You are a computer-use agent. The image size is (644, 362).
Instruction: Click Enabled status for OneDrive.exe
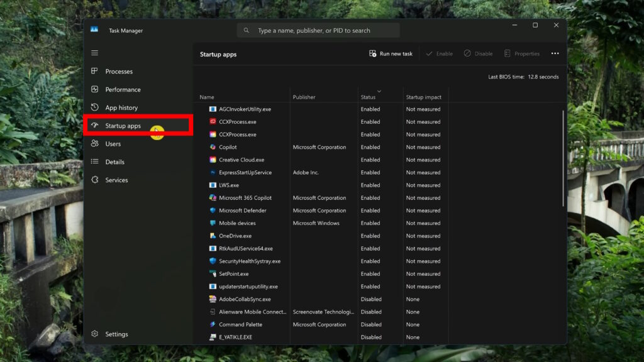[x=370, y=236]
